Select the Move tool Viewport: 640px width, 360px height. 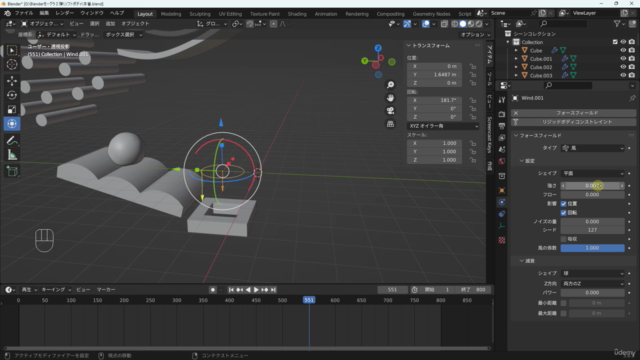coord(12,81)
